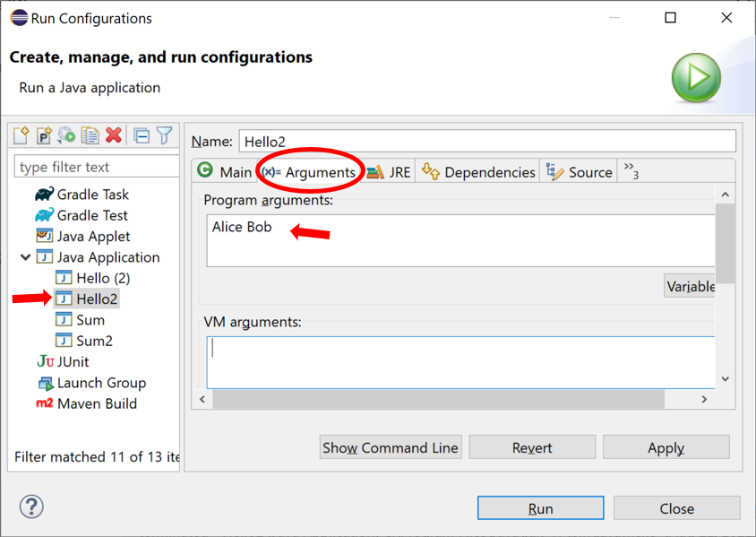Click the VM arguments text area

pyautogui.click(x=460, y=362)
